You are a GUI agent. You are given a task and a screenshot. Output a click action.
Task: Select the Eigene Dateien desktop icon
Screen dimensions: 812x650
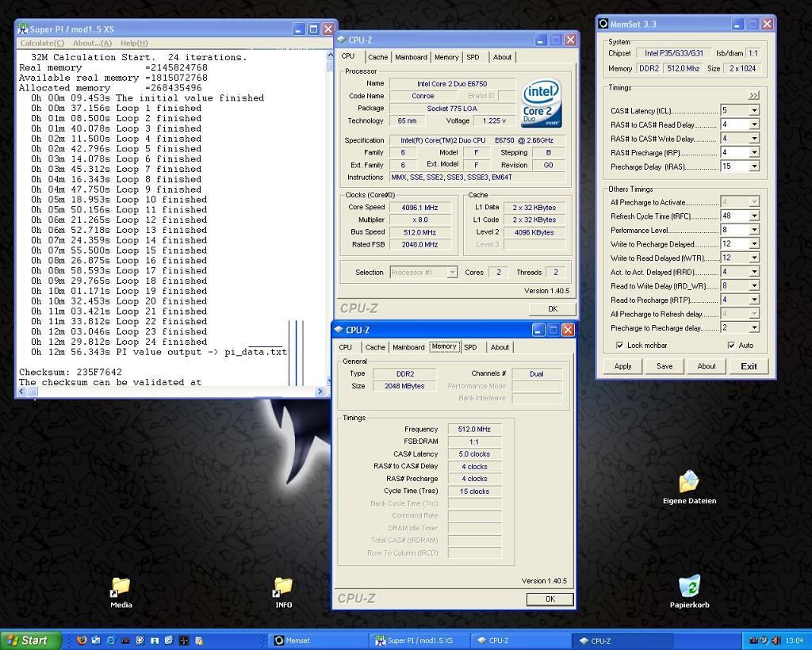(x=689, y=487)
